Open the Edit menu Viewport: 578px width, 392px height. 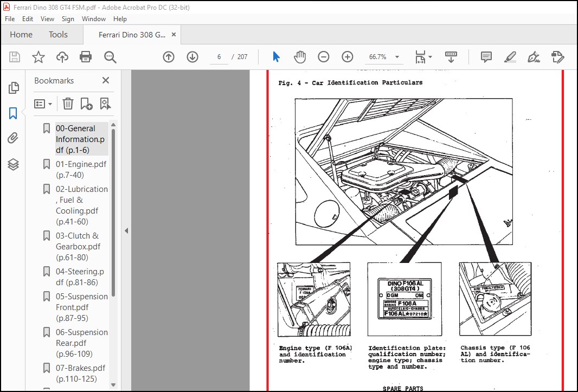tap(28, 19)
